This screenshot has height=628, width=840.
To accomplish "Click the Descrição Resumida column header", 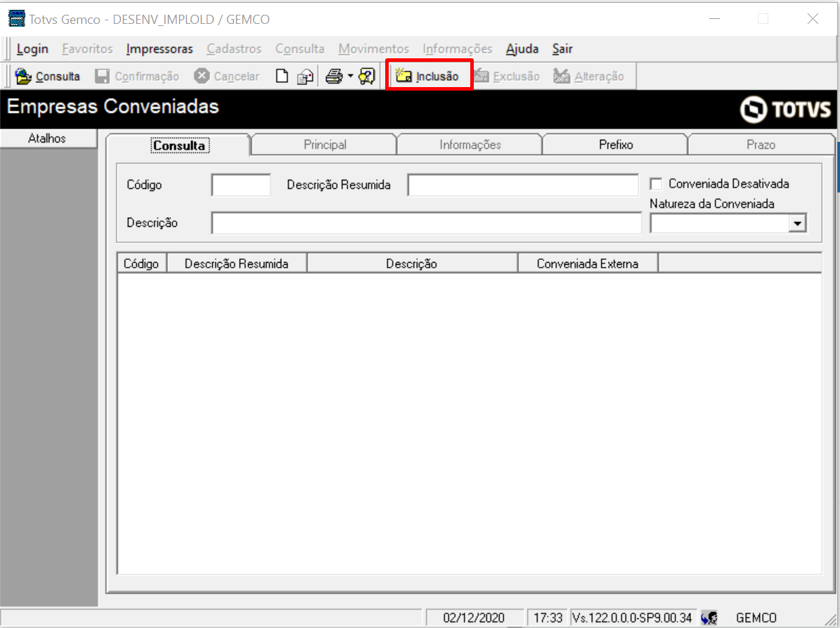I will [x=237, y=263].
